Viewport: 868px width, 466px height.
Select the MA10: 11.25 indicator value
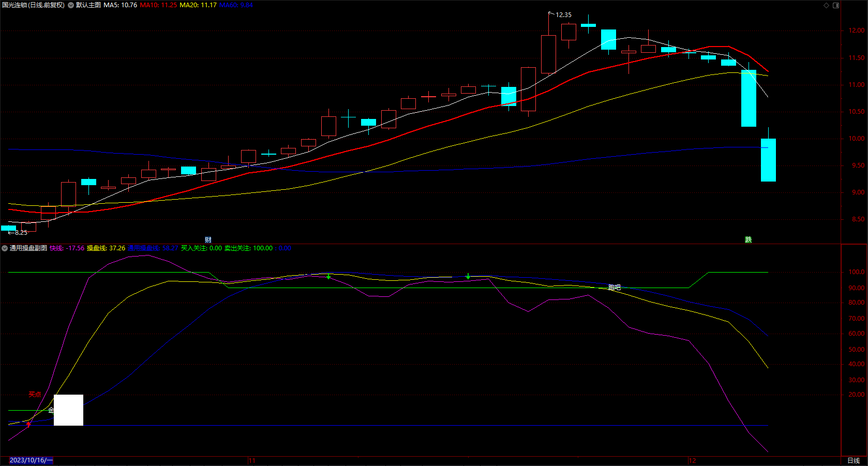tap(158, 5)
